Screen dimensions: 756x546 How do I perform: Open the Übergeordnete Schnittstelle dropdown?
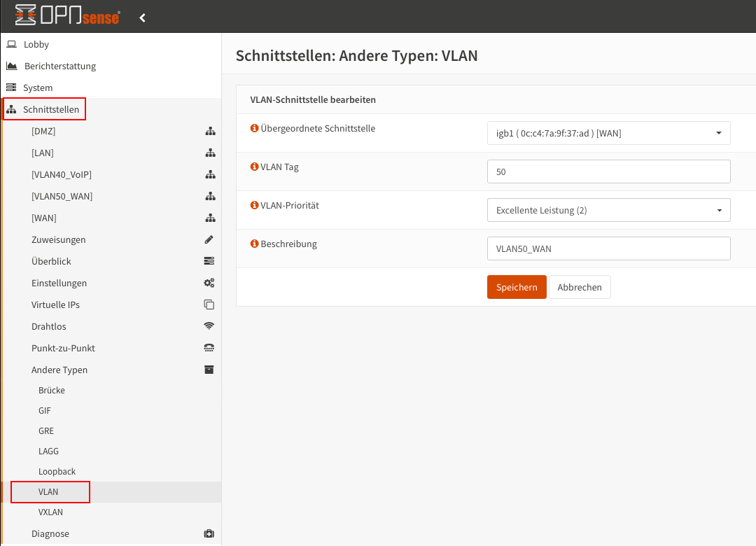pyautogui.click(x=608, y=133)
